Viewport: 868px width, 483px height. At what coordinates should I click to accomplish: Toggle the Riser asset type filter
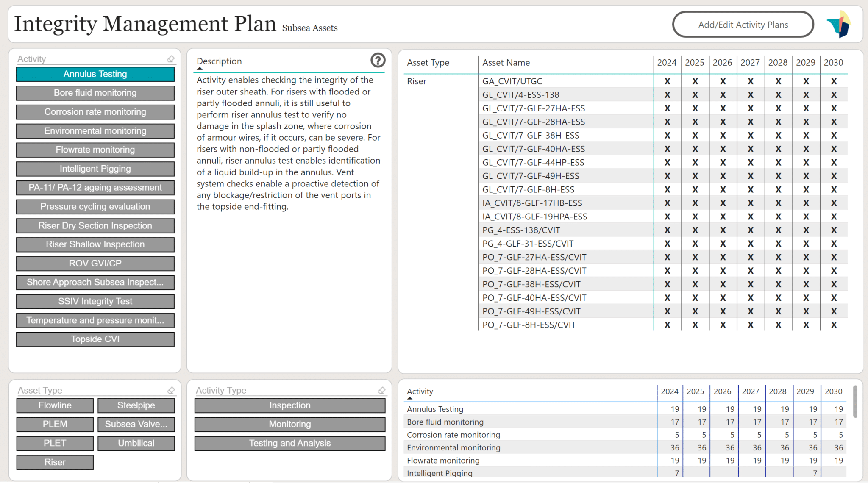click(x=55, y=462)
